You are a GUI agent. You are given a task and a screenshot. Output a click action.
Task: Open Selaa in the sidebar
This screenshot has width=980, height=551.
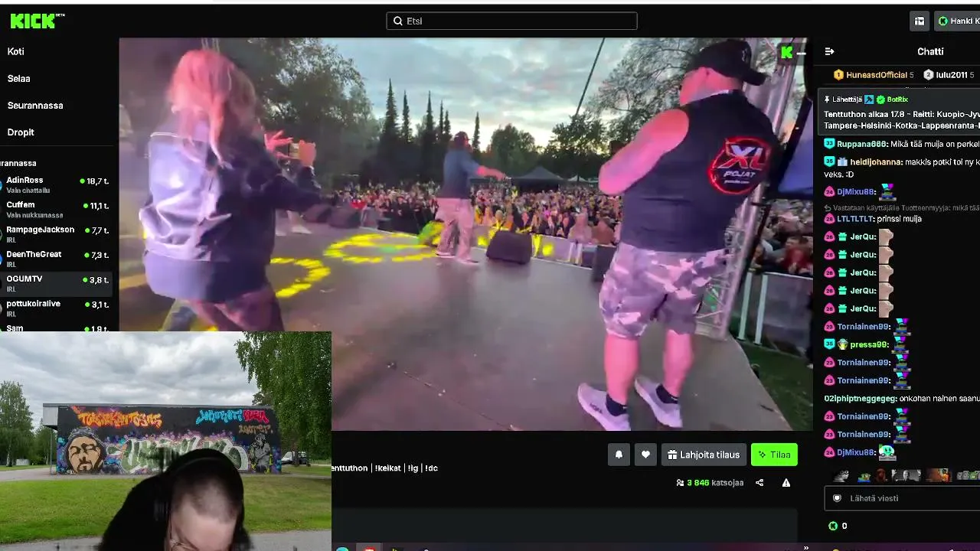point(19,78)
